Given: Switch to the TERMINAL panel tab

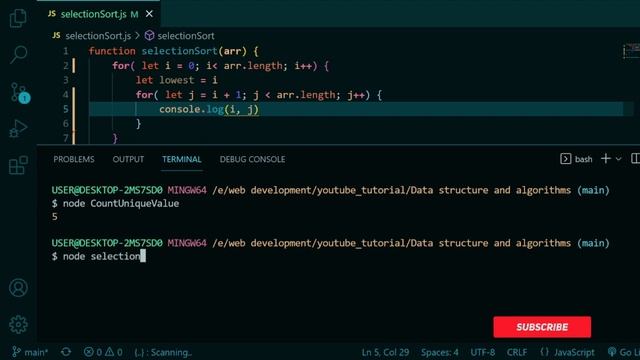Looking at the screenshot, I should coord(182,159).
